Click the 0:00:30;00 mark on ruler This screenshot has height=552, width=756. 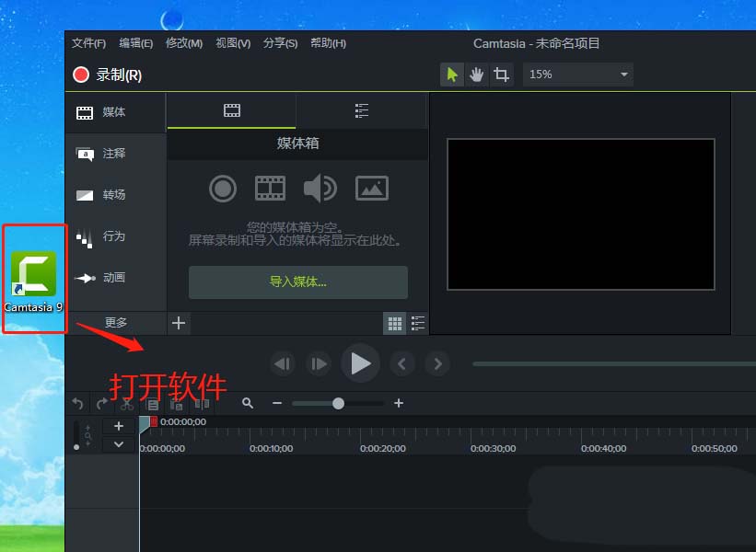click(494, 448)
